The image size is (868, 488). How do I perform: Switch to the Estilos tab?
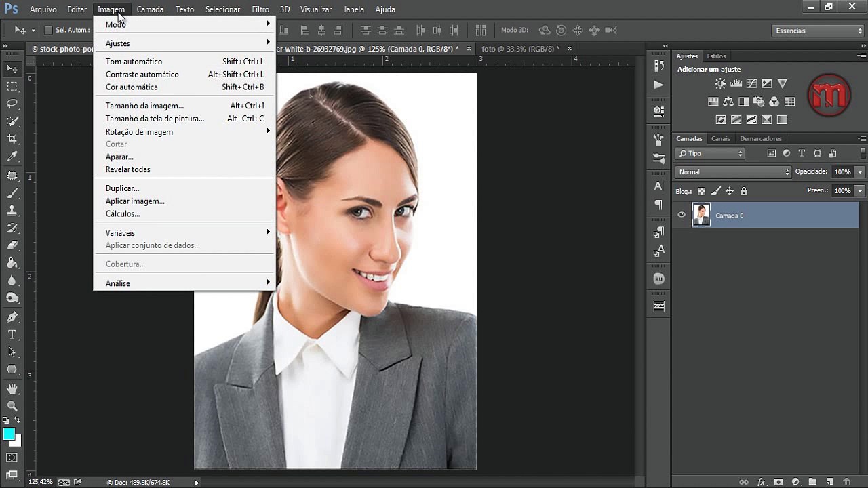pyautogui.click(x=716, y=56)
